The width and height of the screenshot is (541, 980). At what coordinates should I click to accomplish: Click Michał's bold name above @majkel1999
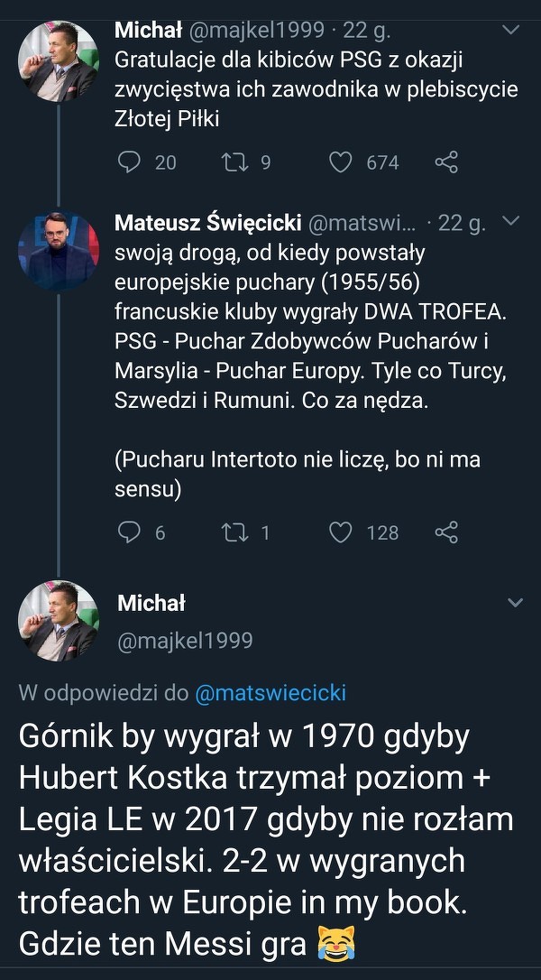point(151,603)
